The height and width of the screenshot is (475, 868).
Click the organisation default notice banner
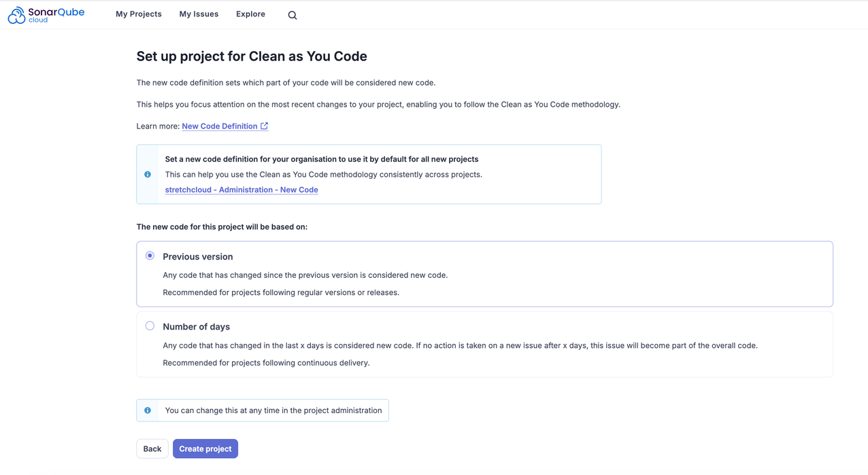point(368,174)
